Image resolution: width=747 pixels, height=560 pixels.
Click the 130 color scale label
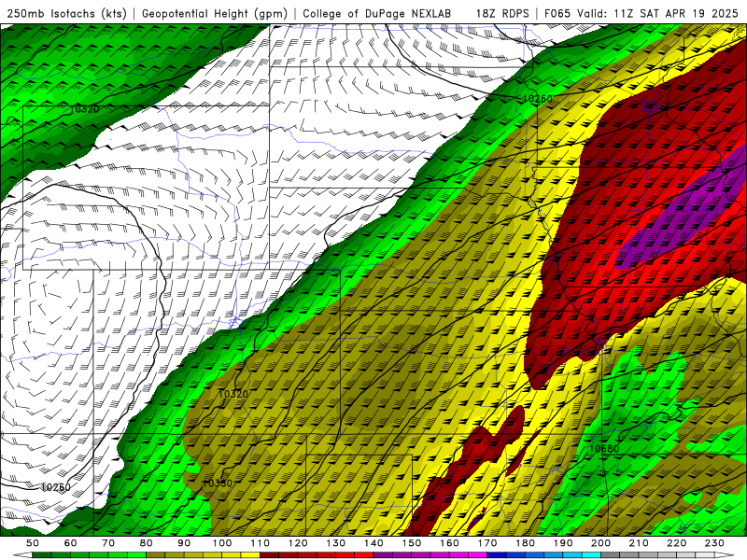click(335, 543)
